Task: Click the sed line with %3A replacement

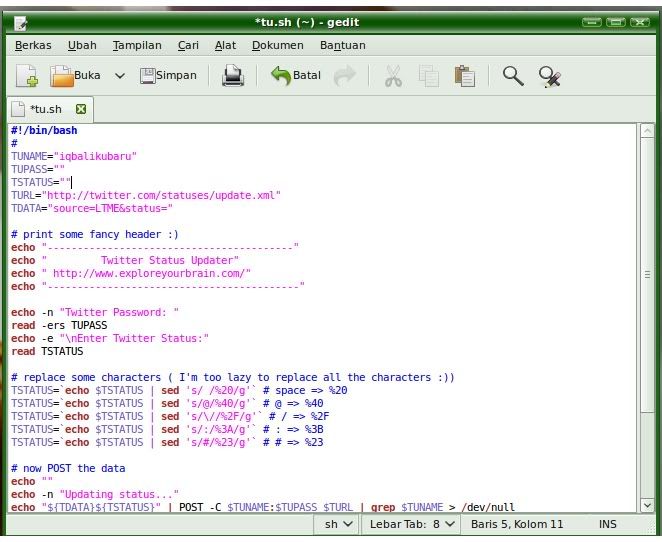Action: (x=167, y=430)
